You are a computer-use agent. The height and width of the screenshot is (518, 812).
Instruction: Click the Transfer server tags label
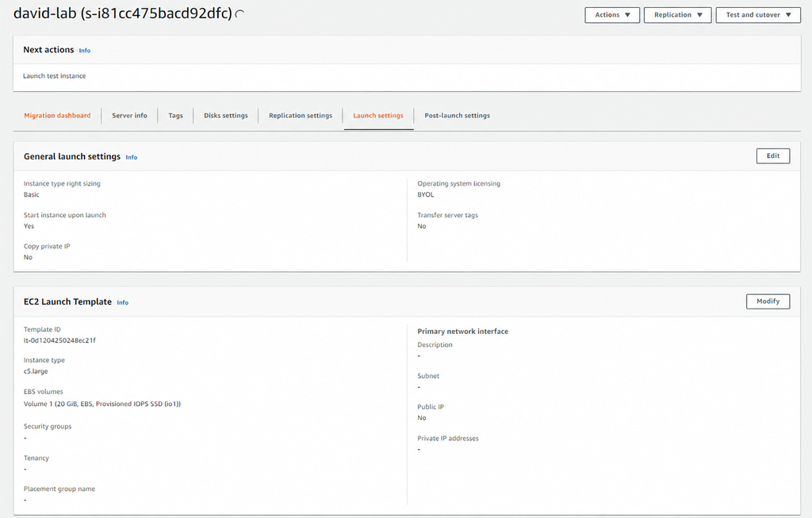pyautogui.click(x=448, y=215)
